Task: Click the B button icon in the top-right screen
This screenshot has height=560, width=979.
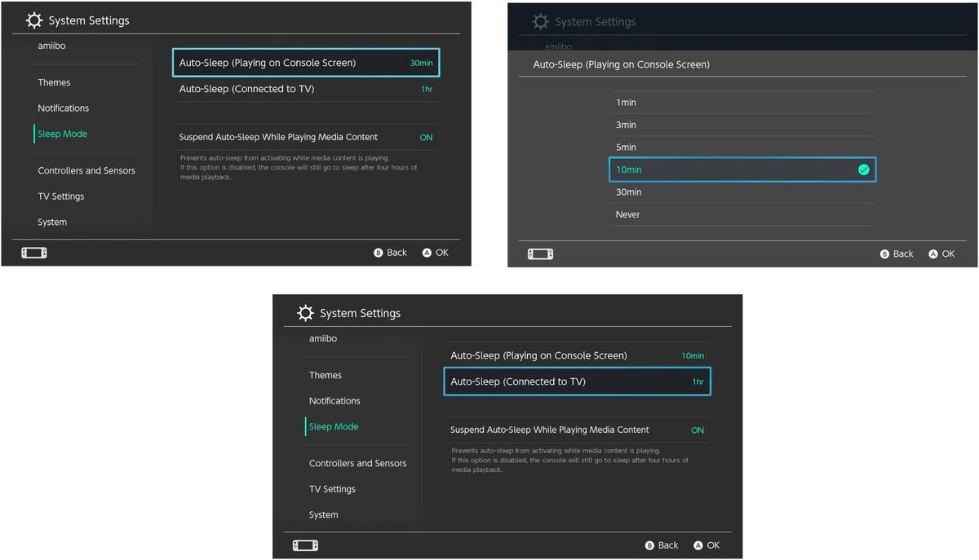Action: pos(884,254)
